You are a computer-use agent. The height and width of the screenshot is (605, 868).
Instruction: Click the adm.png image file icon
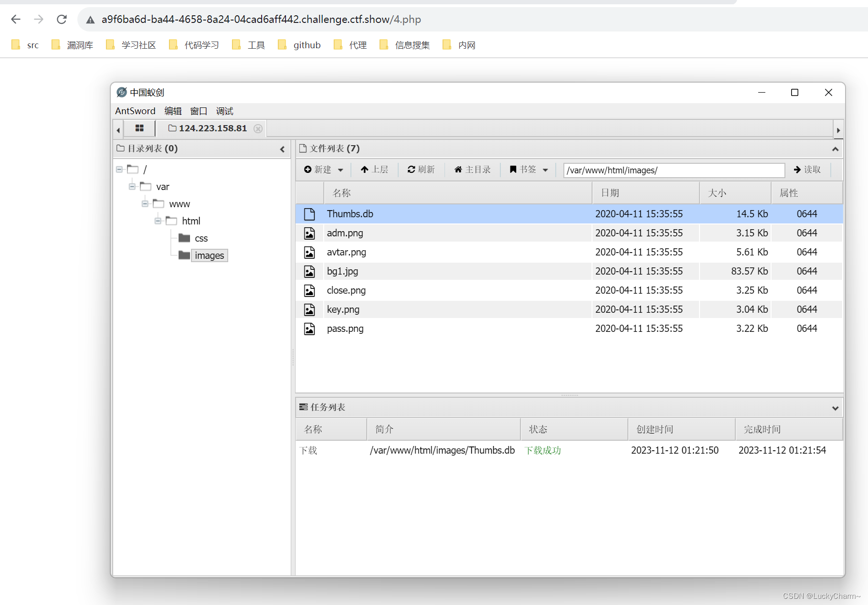pos(309,233)
